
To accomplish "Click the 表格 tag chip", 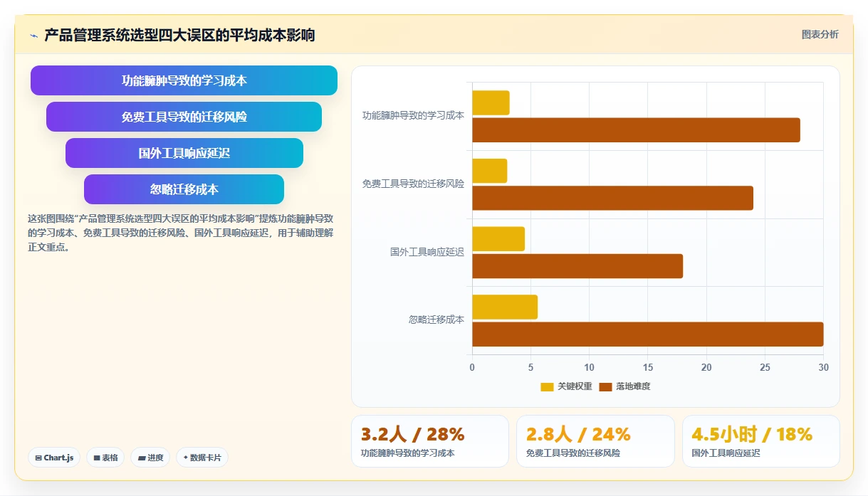I will pyautogui.click(x=105, y=458).
